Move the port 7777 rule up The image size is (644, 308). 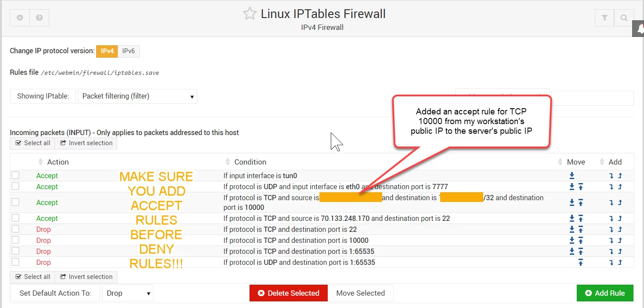click(580, 187)
